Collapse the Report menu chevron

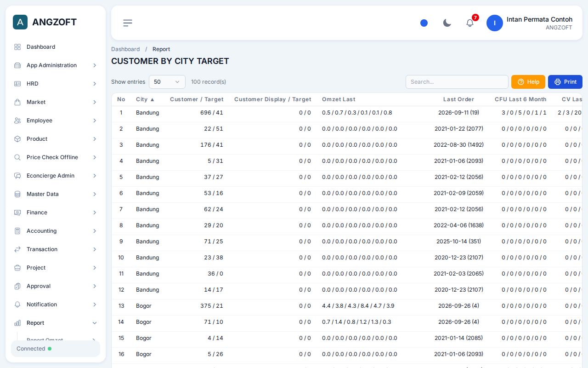click(95, 323)
